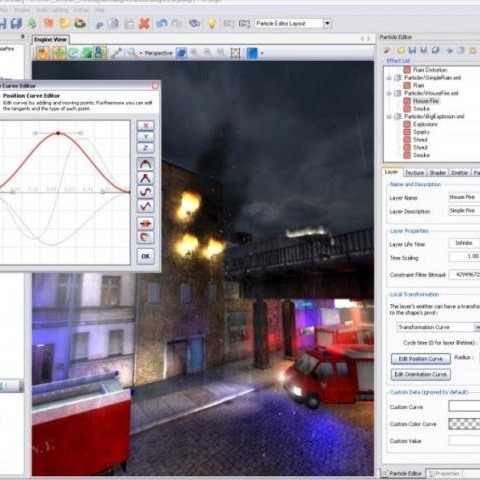480x480 pixels.
Task: Open the Static Lighting menu
Action: [x=52, y=10]
